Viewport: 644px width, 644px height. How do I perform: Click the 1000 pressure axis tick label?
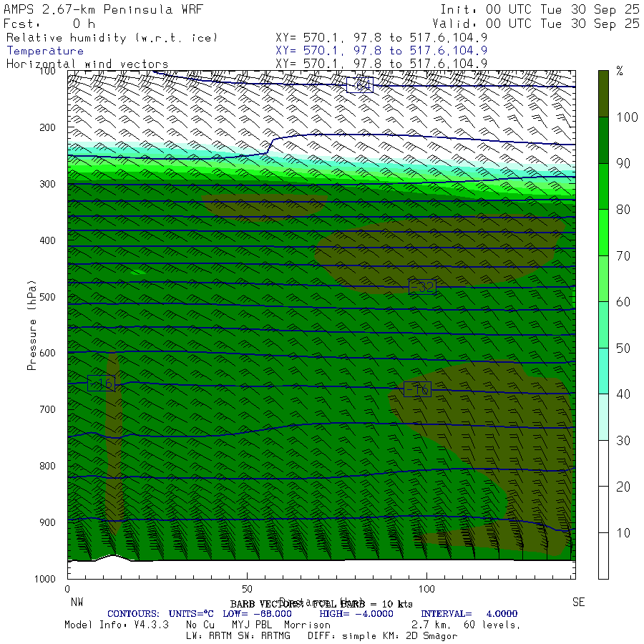pos(45,579)
